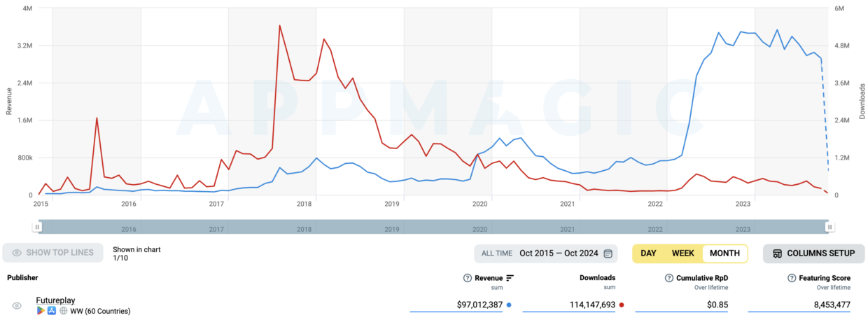This screenshot has height=320, width=868.
Task: Open the Columns Setup panel
Action: 813,253
